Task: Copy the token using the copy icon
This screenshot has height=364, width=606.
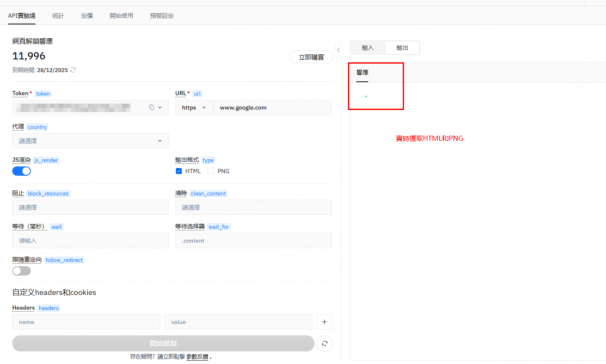Action: pos(151,107)
